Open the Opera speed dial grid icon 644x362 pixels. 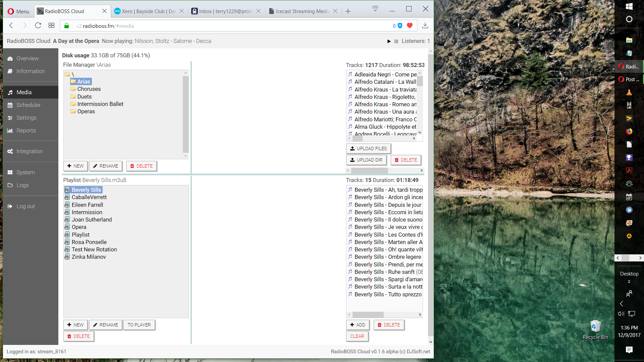pos(51,25)
